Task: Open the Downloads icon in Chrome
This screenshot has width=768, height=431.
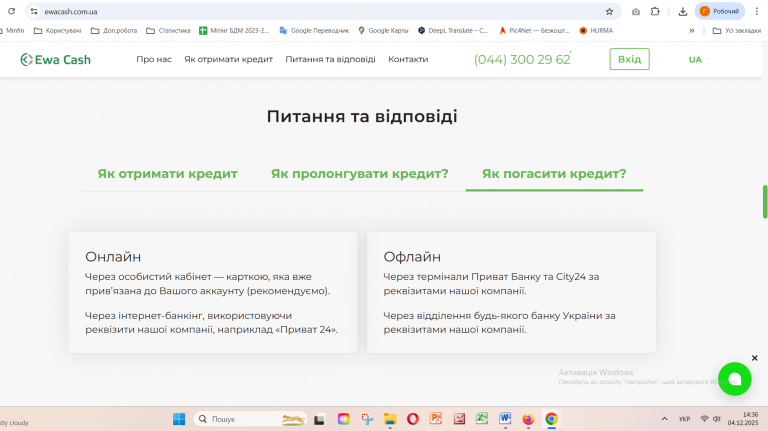Action: (683, 11)
